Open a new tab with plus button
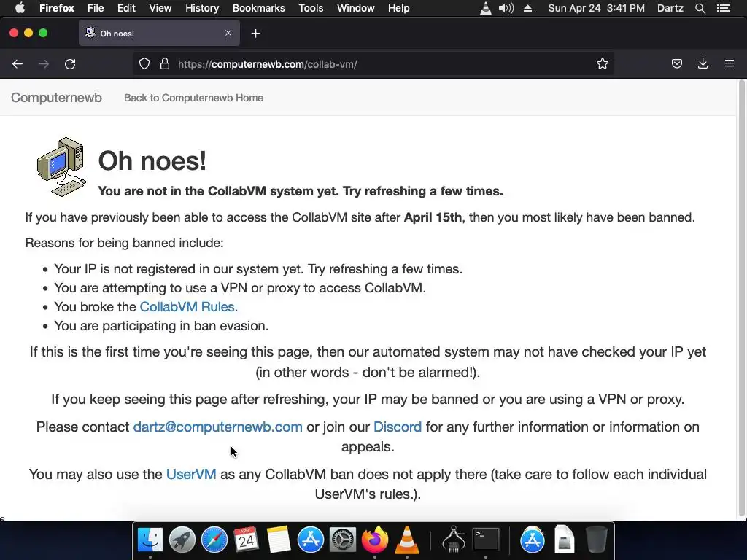Screen dimensions: 747x560 (x=256, y=34)
